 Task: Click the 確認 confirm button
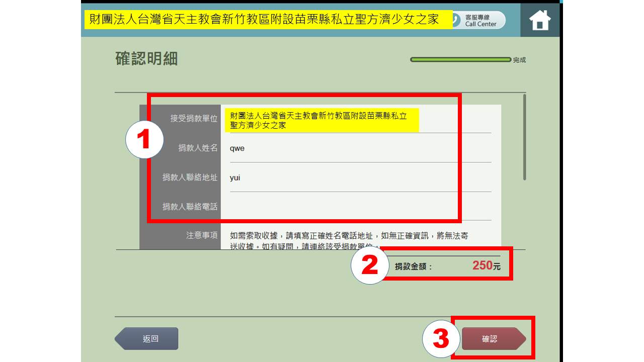(494, 339)
